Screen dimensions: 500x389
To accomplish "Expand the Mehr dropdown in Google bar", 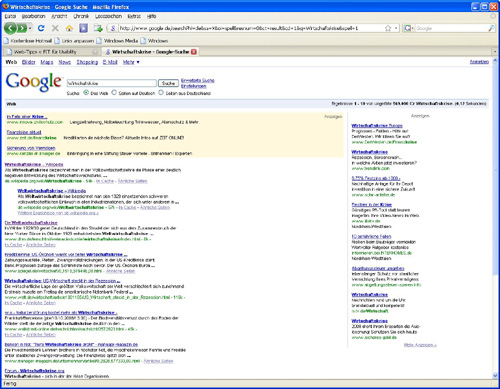I will click(x=131, y=62).
